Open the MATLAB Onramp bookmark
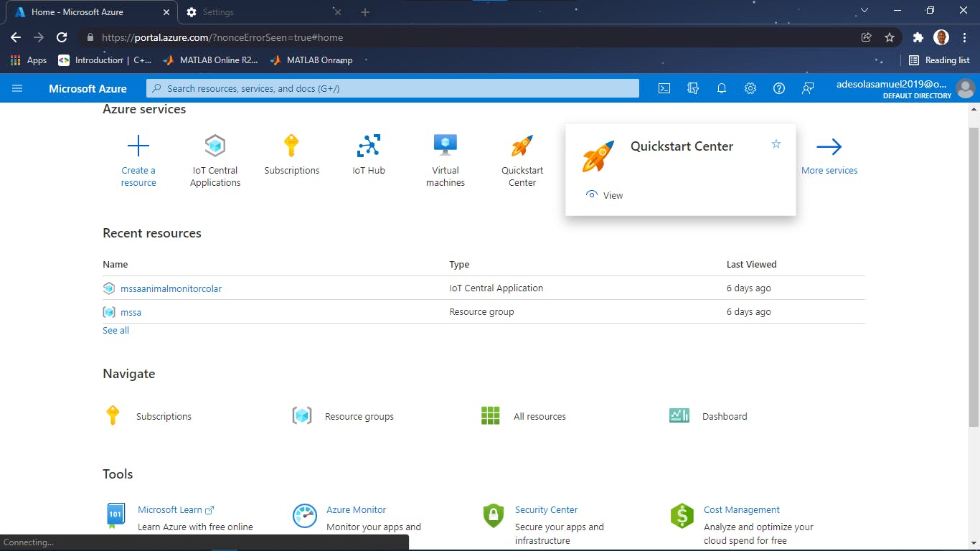 (311, 60)
